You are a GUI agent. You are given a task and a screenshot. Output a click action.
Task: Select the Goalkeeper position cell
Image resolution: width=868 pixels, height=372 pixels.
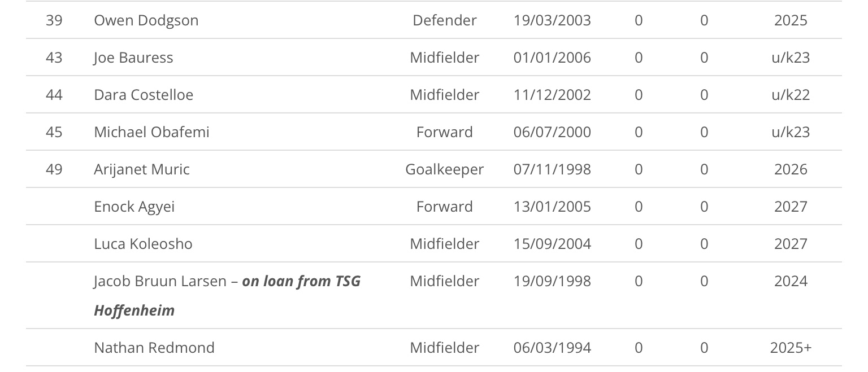coord(445,169)
